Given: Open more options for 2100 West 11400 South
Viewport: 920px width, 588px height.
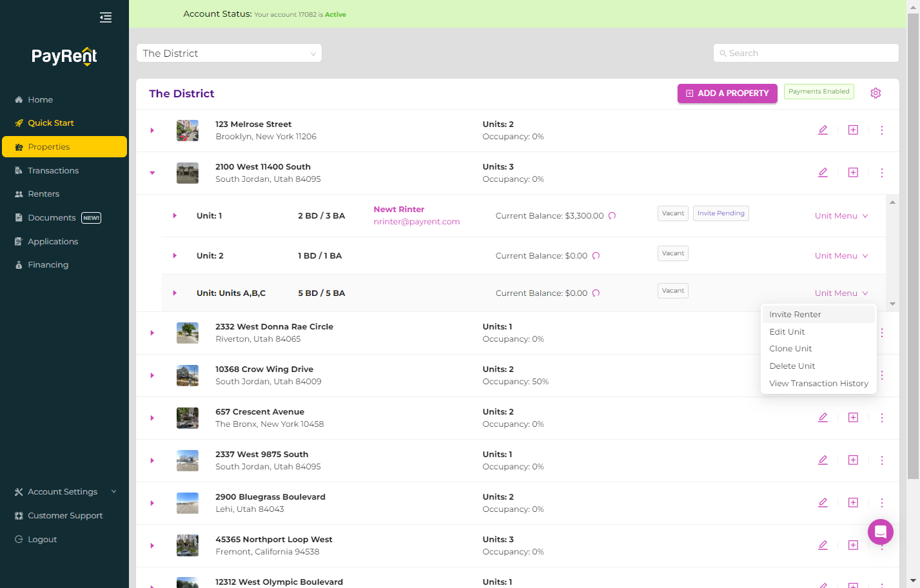Looking at the screenshot, I should [x=882, y=173].
